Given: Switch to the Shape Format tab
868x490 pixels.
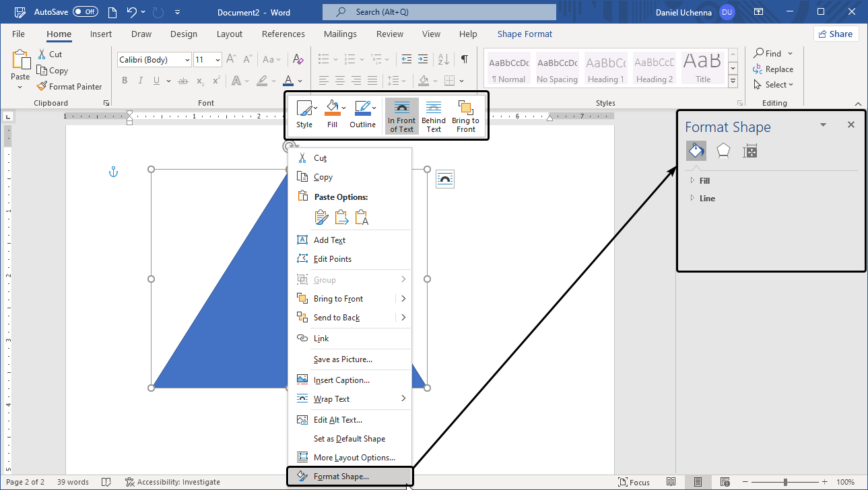Looking at the screenshot, I should coord(525,34).
